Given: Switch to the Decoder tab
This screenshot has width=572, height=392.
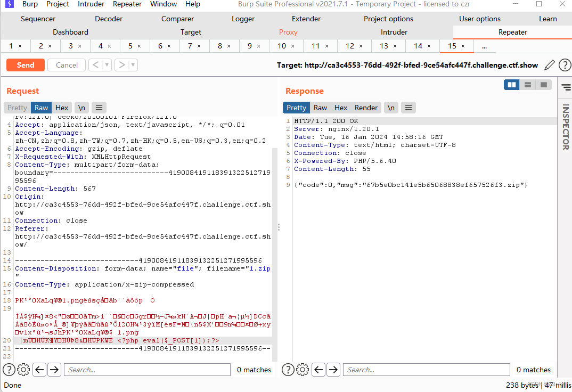Looking at the screenshot, I should [x=109, y=19].
